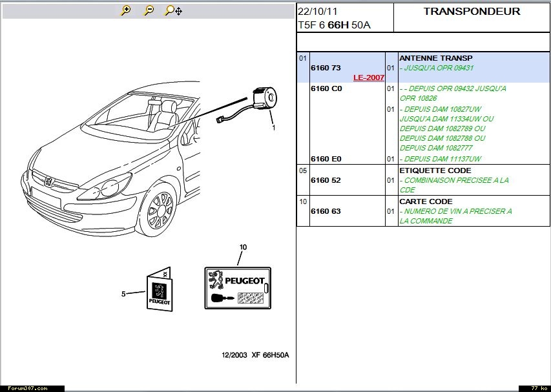Select part number 6160 63
Viewport: 551px width, 392px height.
coord(326,211)
